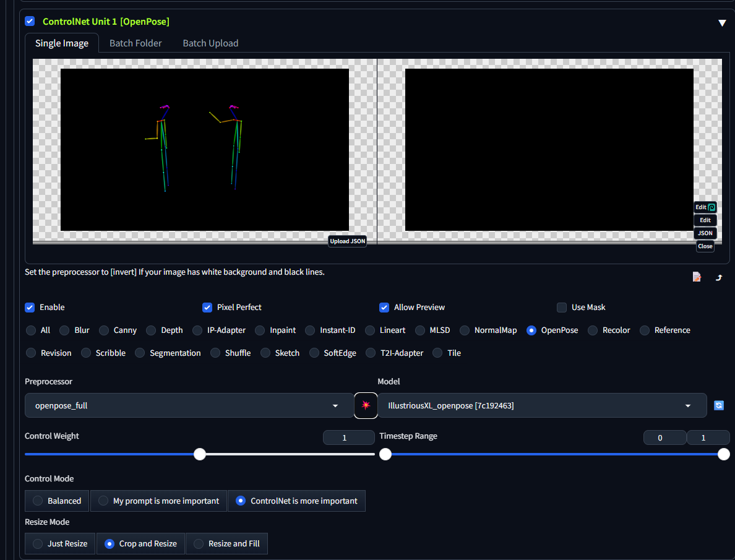Viewport: 735px width, 560px height.
Task: Click the OpenPose skeleton input image
Action: point(204,150)
